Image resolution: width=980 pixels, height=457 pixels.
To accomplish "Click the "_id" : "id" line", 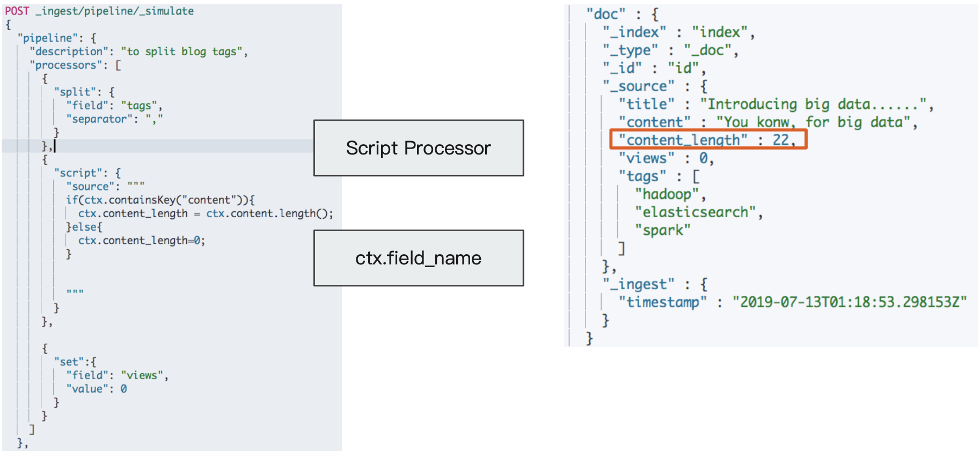I will click(x=654, y=68).
